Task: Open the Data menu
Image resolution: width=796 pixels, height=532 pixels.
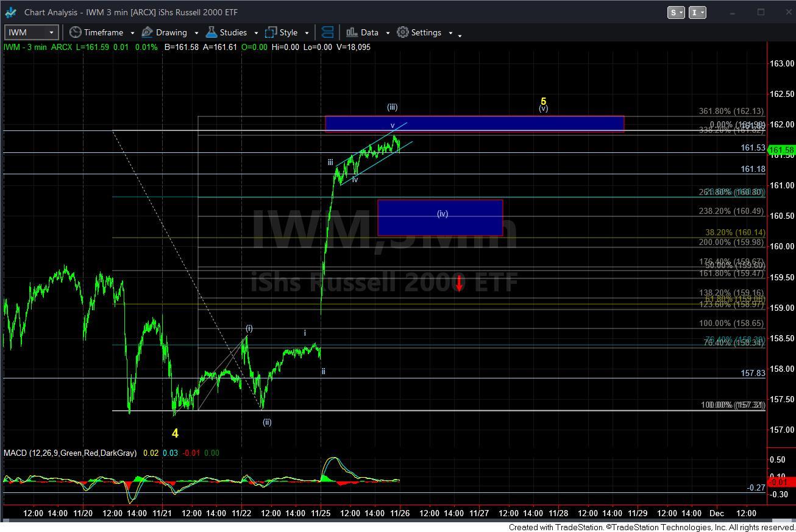Action: [x=362, y=32]
